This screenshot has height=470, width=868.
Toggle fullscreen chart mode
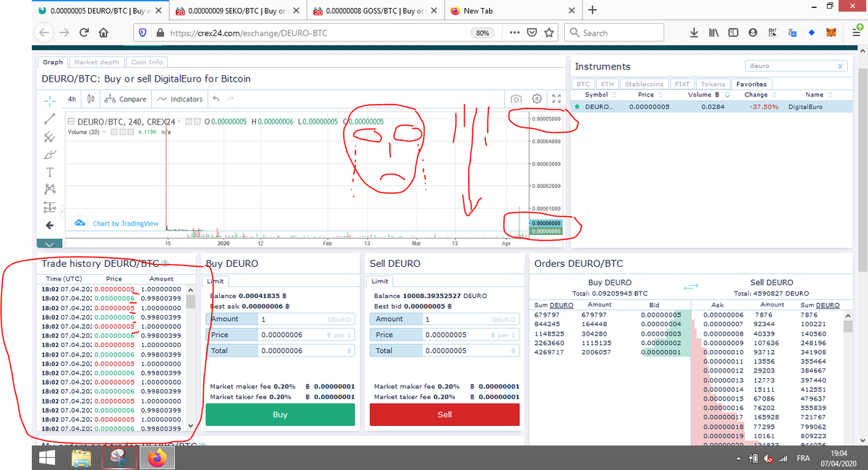pos(556,99)
